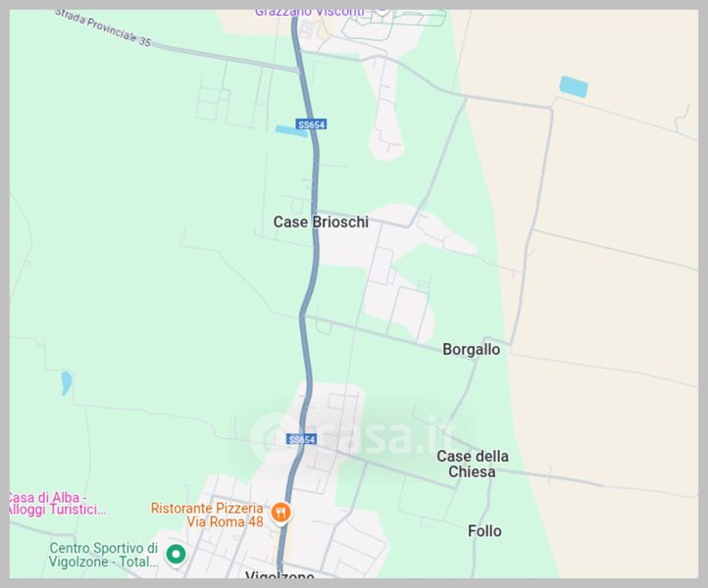
Task: Click the blue pond at top right
Action: pyautogui.click(x=574, y=86)
